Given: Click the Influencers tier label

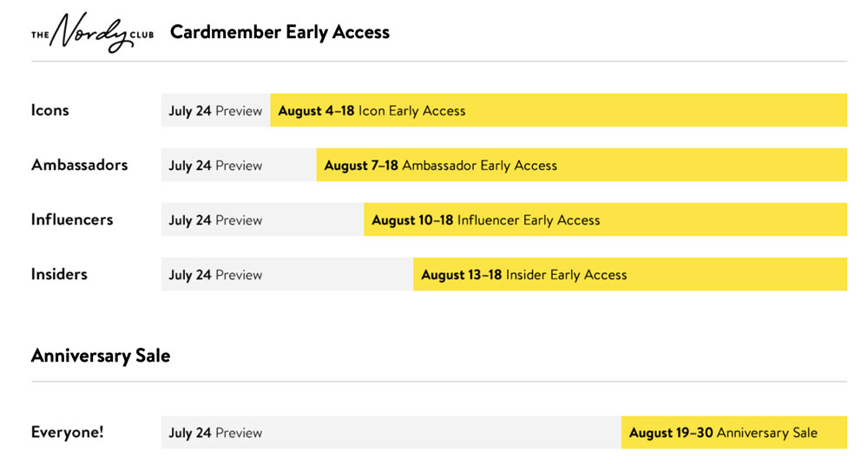Looking at the screenshot, I should (x=72, y=219).
